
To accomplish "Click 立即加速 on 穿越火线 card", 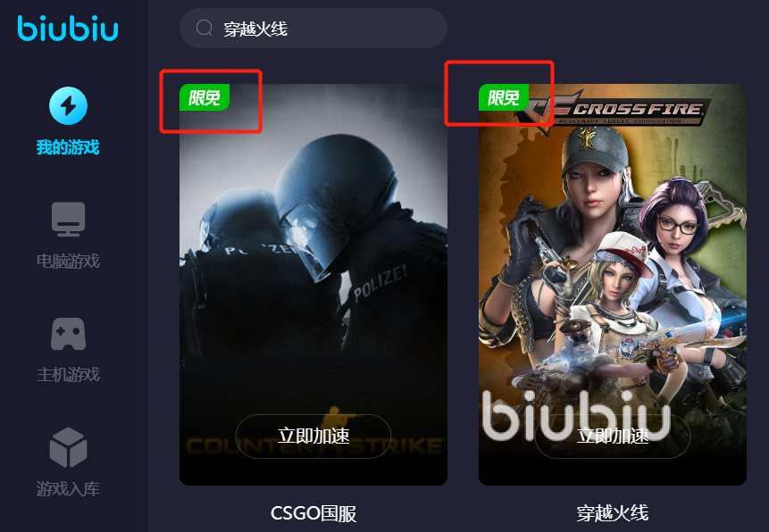I will pos(613,436).
